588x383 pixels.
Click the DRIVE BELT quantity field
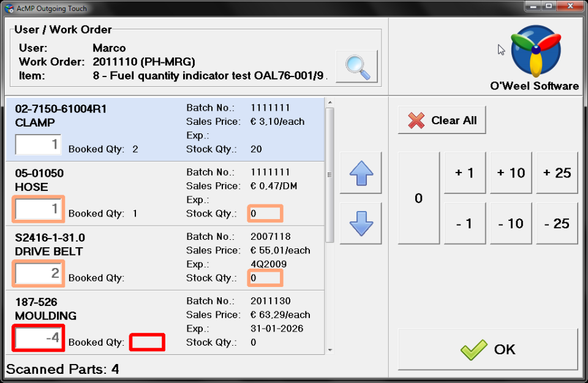pyautogui.click(x=38, y=273)
